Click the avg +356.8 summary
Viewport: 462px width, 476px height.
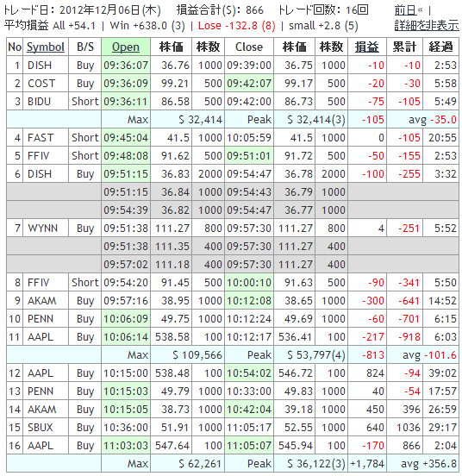[x=428, y=464]
